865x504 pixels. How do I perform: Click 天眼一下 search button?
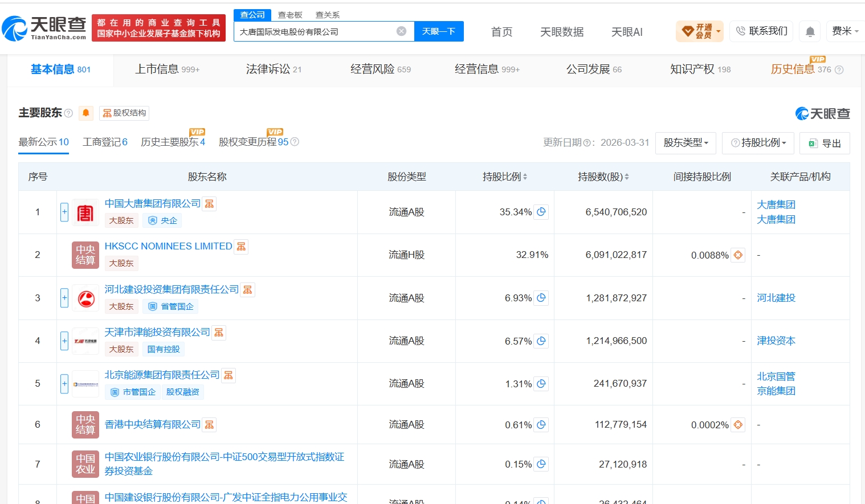[439, 31]
